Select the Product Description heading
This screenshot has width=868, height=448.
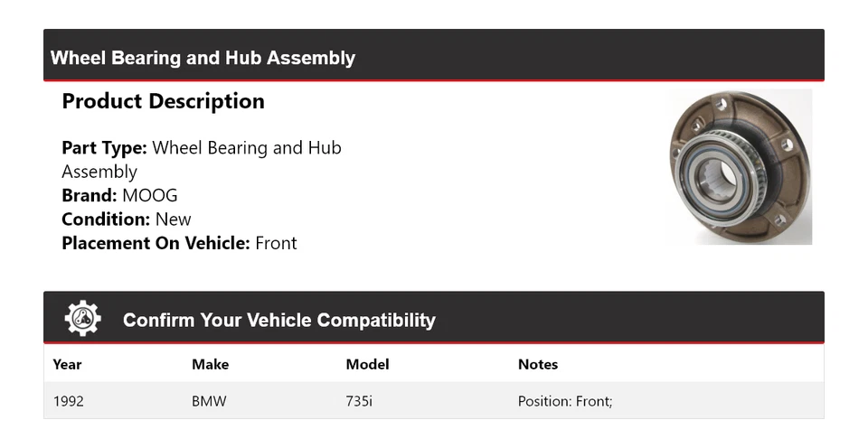[x=163, y=101]
